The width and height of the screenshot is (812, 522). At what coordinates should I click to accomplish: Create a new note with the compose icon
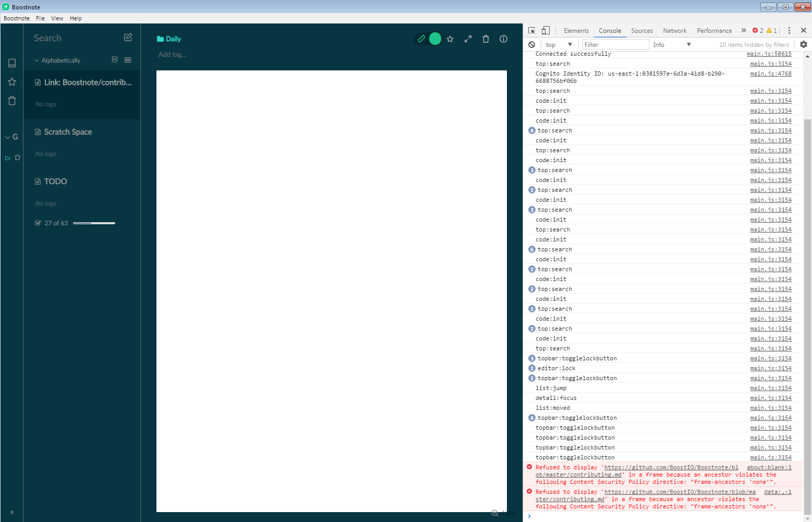tap(128, 38)
